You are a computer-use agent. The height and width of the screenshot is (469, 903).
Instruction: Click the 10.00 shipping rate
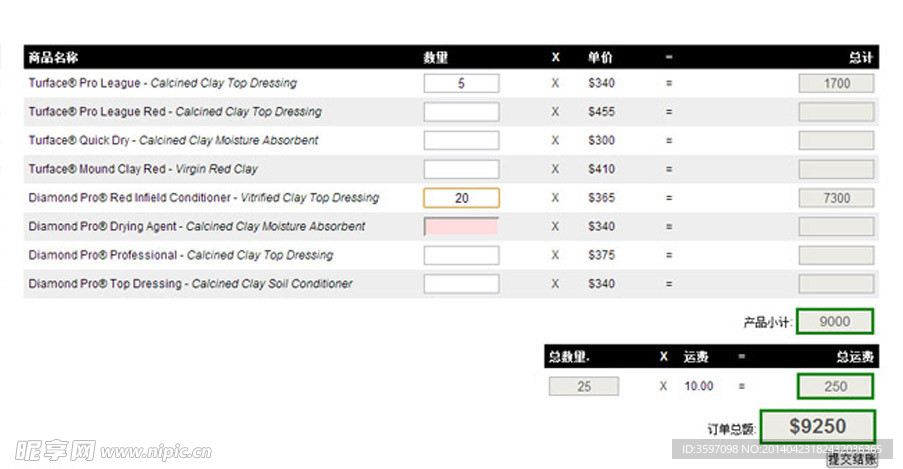[699, 386]
